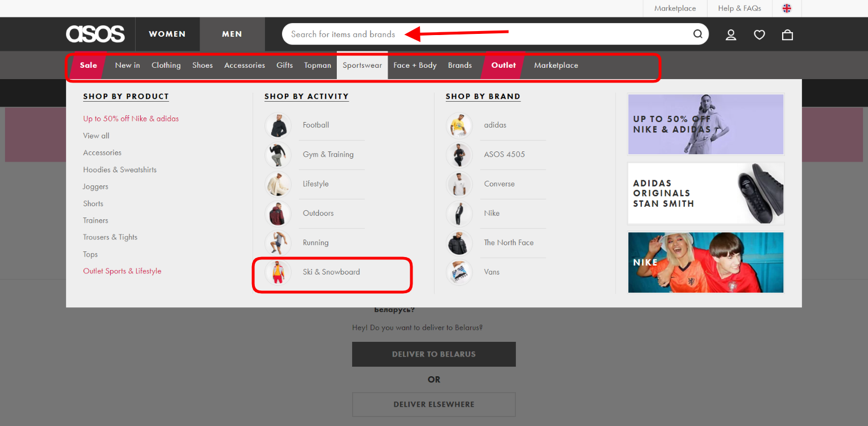Screen dimensions: 868x426
Task: Click the Lifestyle text link
Action: click(316, 184)
